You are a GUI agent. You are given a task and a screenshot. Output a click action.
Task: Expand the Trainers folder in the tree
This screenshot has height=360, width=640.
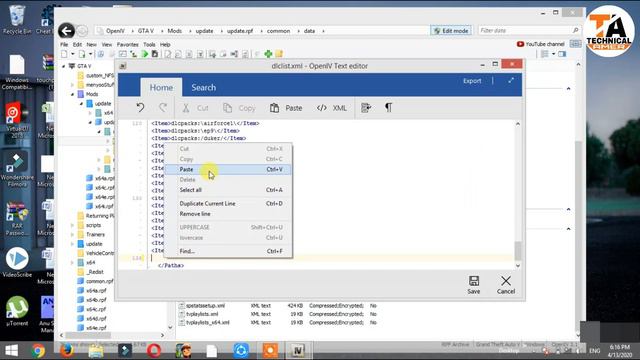pyautogui.click(x=73, y=235)
